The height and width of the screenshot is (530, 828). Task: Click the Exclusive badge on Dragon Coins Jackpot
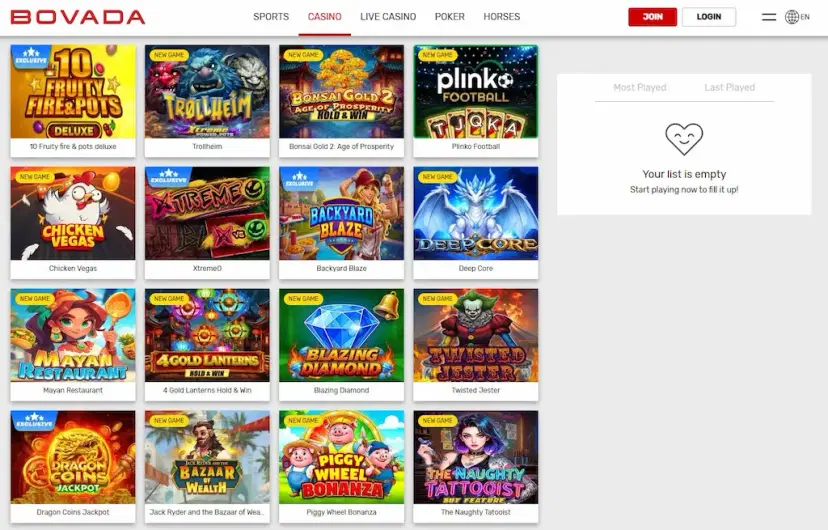[33, 421]
